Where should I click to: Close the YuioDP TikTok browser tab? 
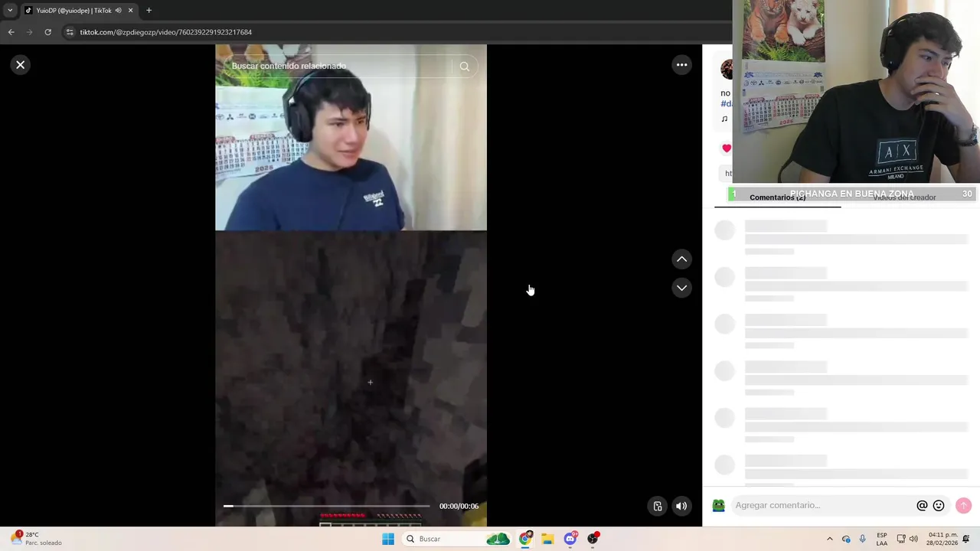click(x=130, y=11)
